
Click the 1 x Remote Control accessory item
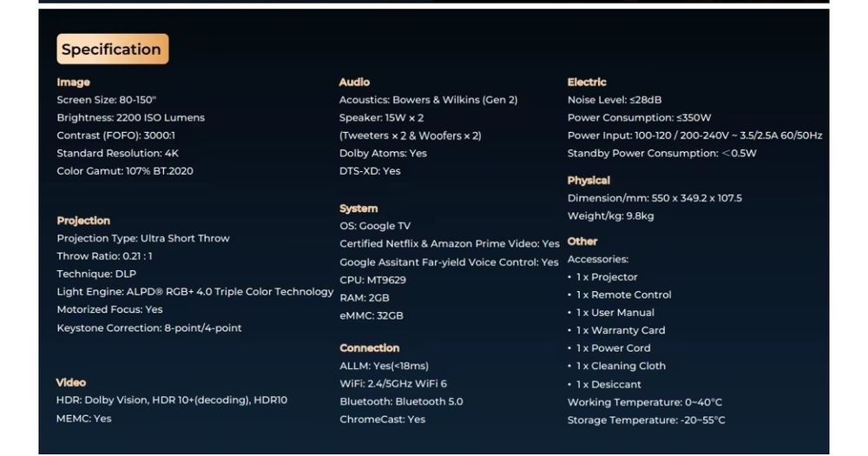(623, 294)
